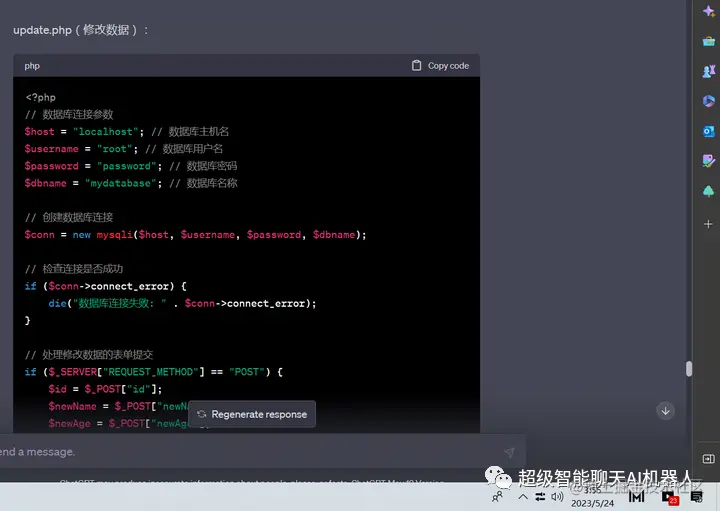720x511 pixels.
Task: Toggle the sidebar collapse icon at bottom
Action: click(709, 459)
